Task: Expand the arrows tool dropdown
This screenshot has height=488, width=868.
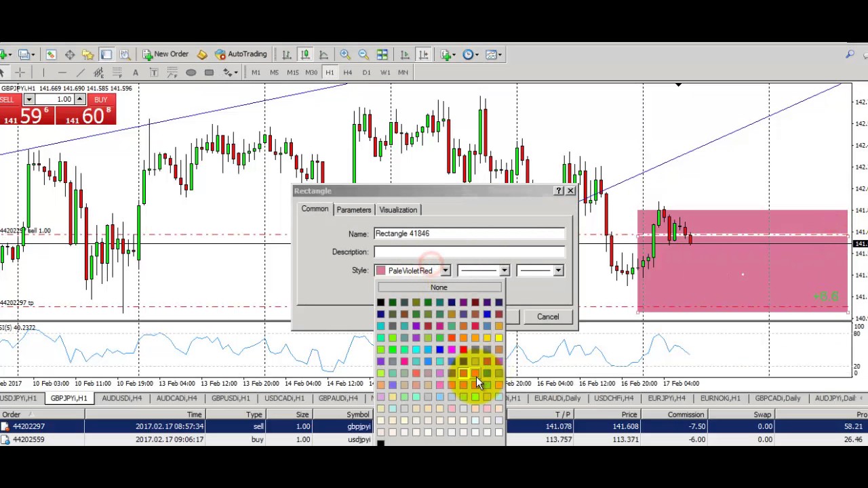Action: (x=235, y=73)
